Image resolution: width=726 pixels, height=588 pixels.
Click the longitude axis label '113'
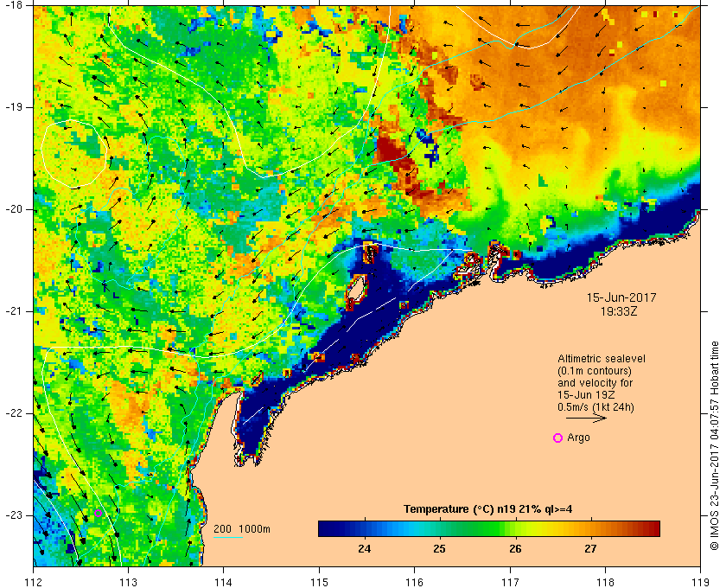(128, 583)
